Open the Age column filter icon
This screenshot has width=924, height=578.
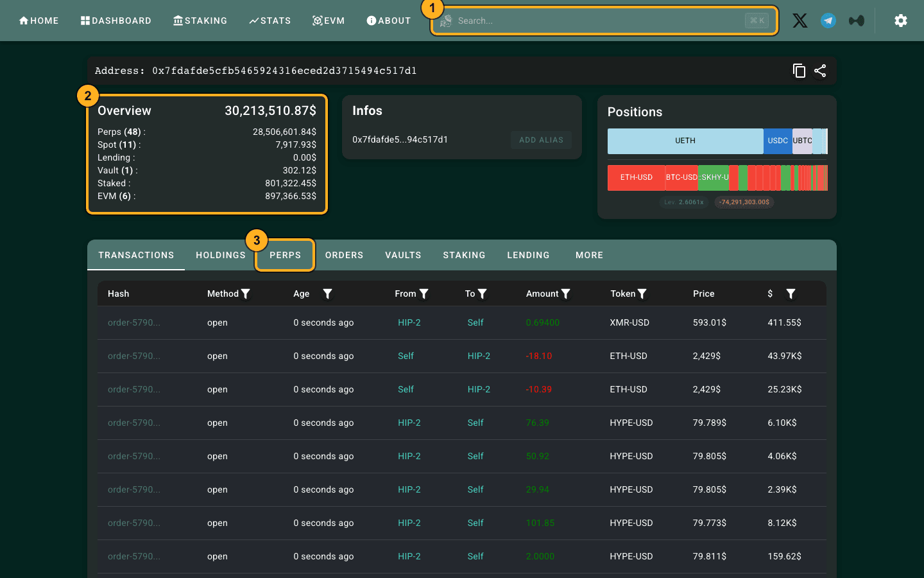(327, 293)
